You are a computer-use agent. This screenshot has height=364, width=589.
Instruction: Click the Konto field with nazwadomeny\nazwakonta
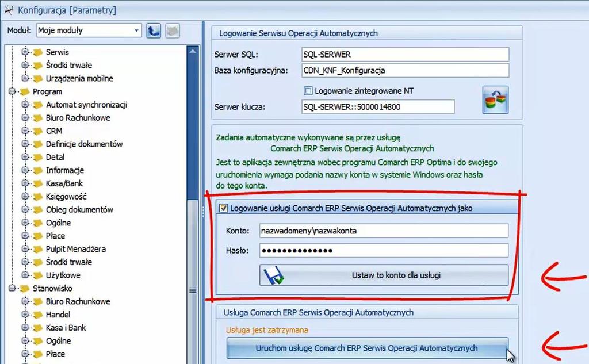coord(384,231)
